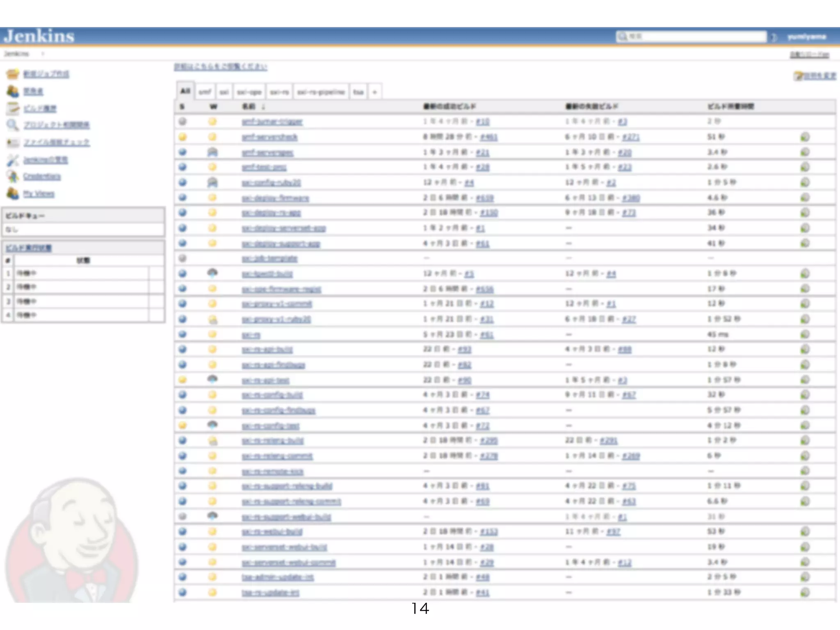Schedule a build for smf-servercheck row
Viewport: 840px width, 630px height.
click(805, 137)
